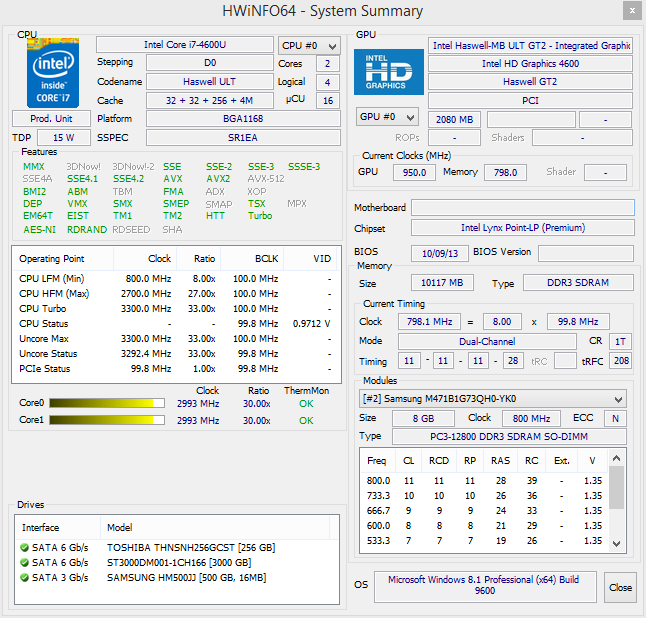646x618 pixels.
Task: Click the Model column header in Drives
Action: [215, 528]
